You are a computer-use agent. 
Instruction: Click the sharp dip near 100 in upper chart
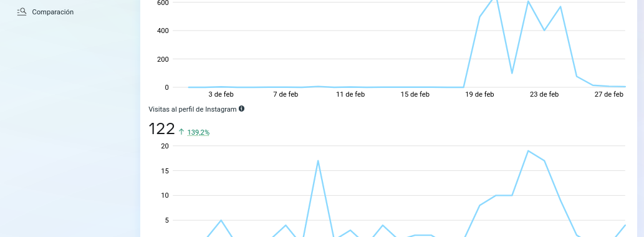click(x=512, y=73)
